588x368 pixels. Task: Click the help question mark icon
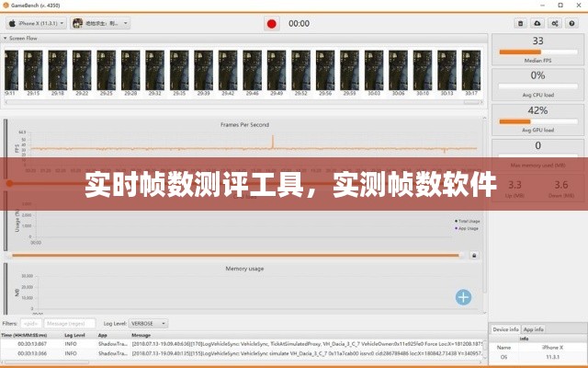coord(570,23)
